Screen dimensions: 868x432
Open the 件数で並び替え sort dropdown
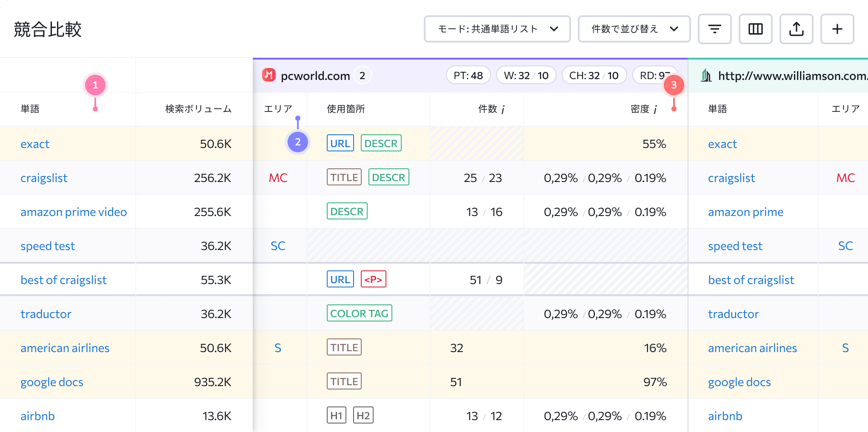pyautogui.click(x=634, y=29)
